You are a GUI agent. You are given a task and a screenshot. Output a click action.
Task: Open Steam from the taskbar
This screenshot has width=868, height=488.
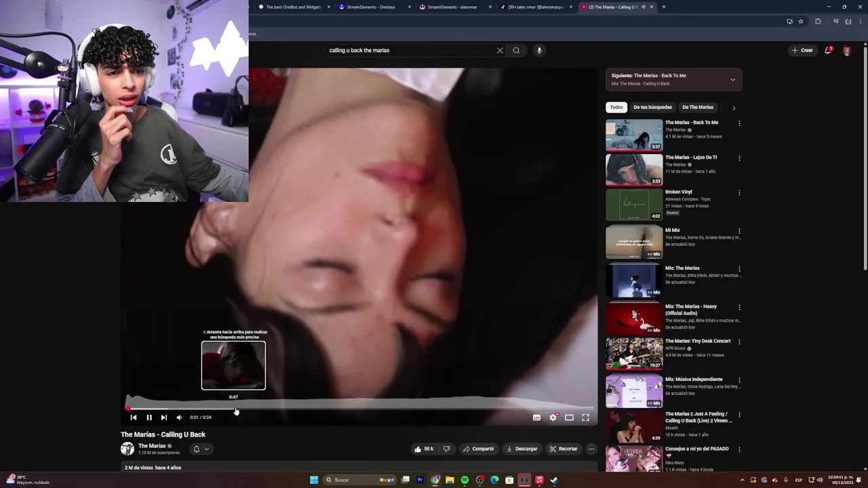click(x=554, y=480)
